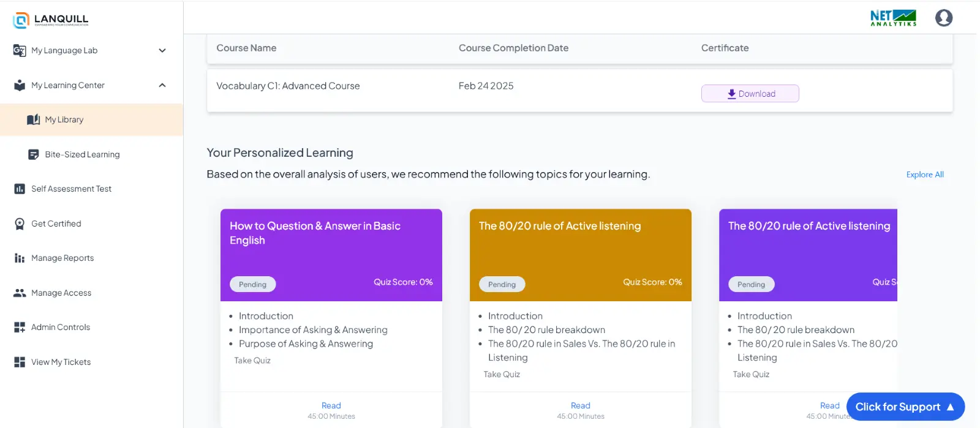Click the My Language Lab icon
The height and width of the screenshot is (428, 980).
pos(20,50)
